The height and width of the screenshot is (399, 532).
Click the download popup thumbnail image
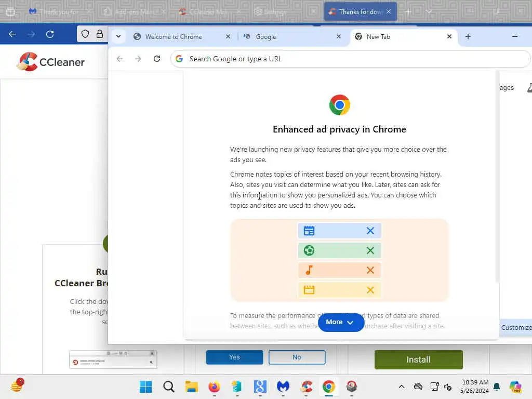click(113, 360)
